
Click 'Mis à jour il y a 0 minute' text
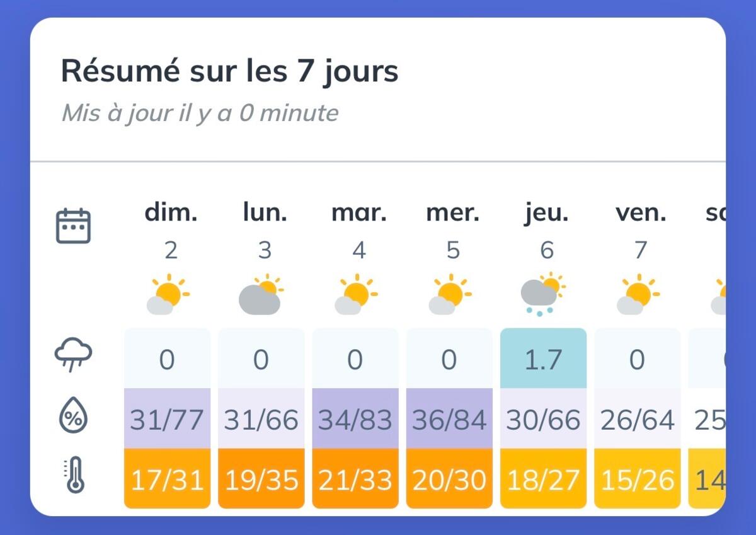coord(200,113)
